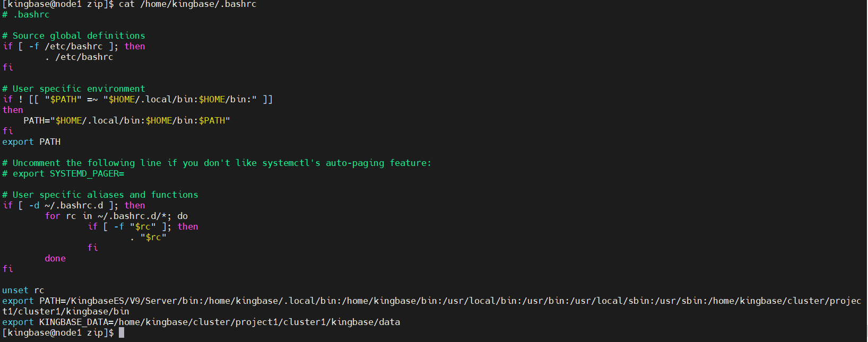Viewport: 868px width, 342px height.
Task: Click the "for rc in ~/.bashrc.d/*" loop line
Action: pos(116,216)
